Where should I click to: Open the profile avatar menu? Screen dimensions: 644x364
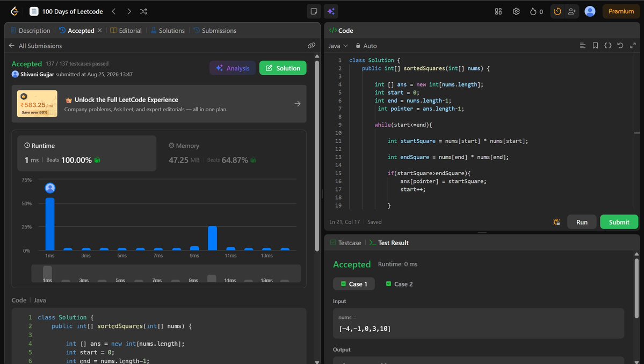coord(590,11)
